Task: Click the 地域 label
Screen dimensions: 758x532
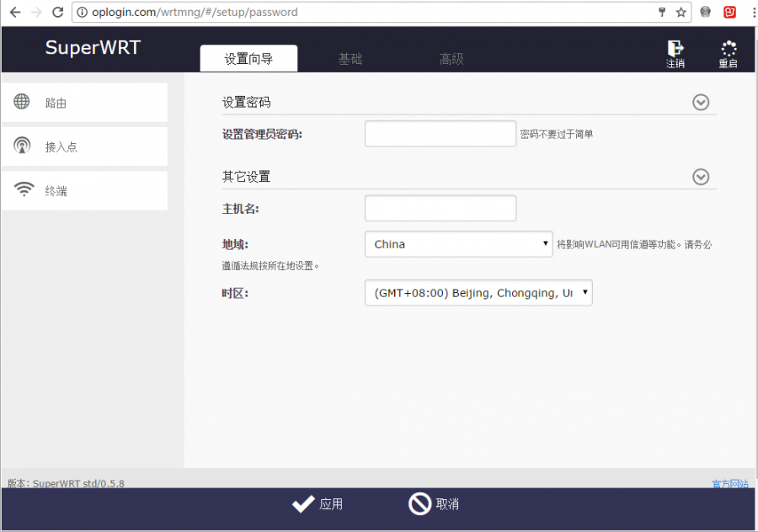Action: (235, 244)
